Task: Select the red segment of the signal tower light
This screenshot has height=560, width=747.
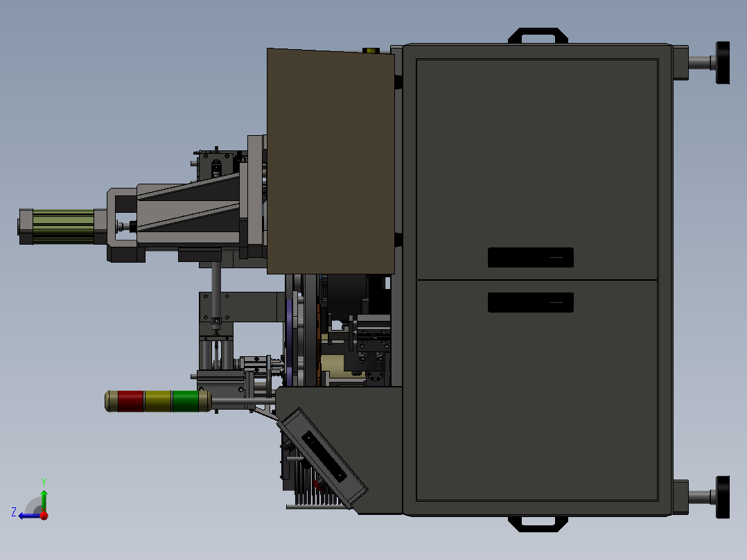Action: [130, 401]
